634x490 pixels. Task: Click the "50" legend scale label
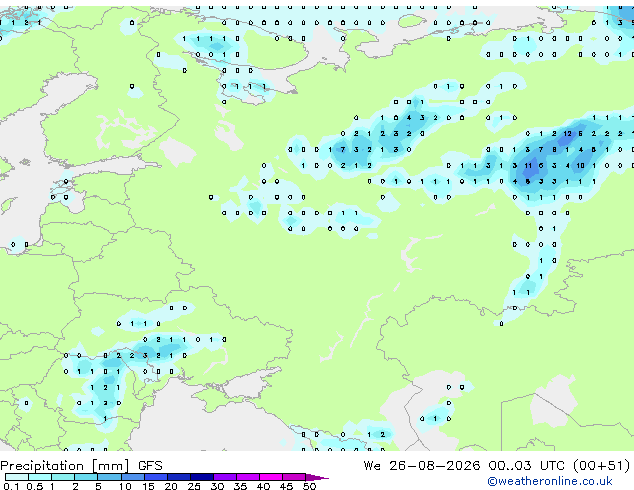click(x=309, y=486)
